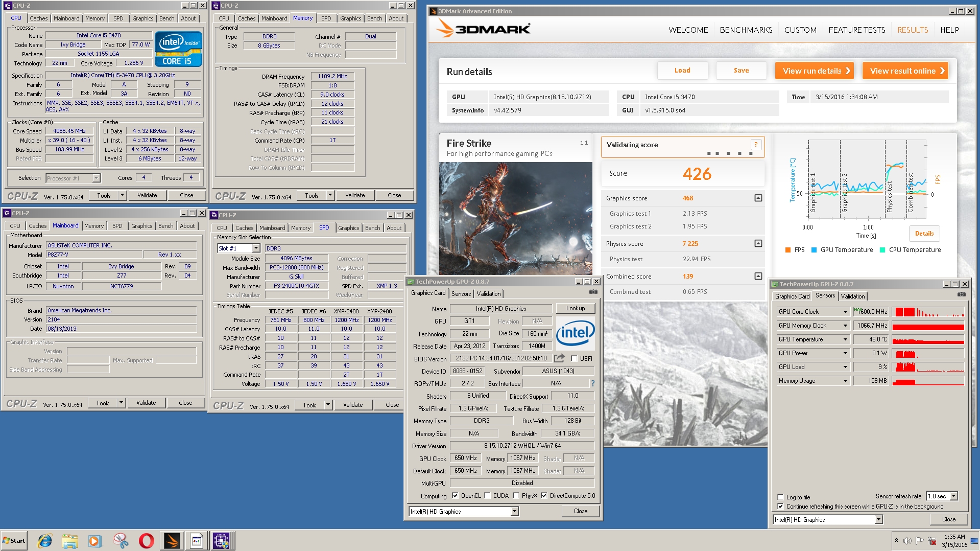This screenshot has width=980, height=551.
Task: Open the Memory Usage sensor dropdown
Action: pos(845,381)
